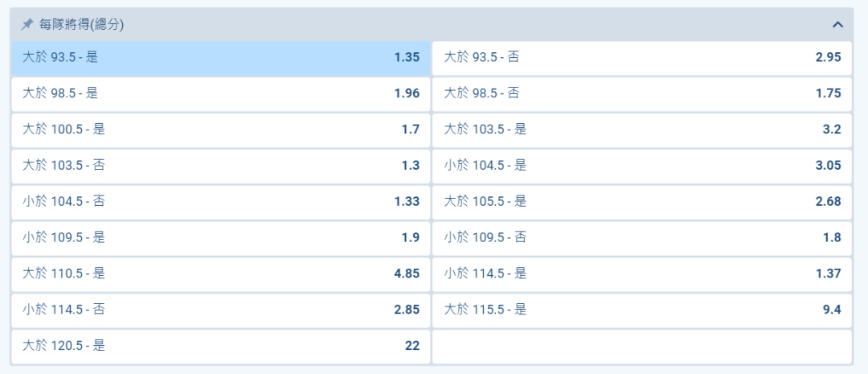Click the 大於 103.5 - 是 selection
Screen dimensions: 868x374
pos(641,129)
